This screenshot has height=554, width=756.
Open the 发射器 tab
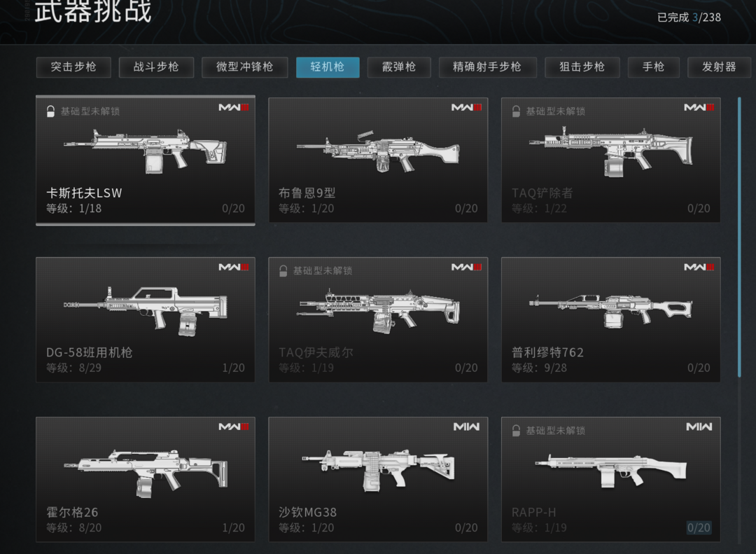point(720,67)
